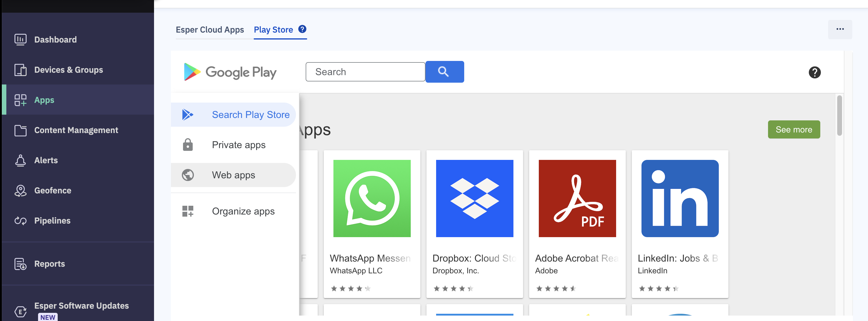Screen dimensions: 868x321
Task: Select the Play Store tab
Action: 273,30
